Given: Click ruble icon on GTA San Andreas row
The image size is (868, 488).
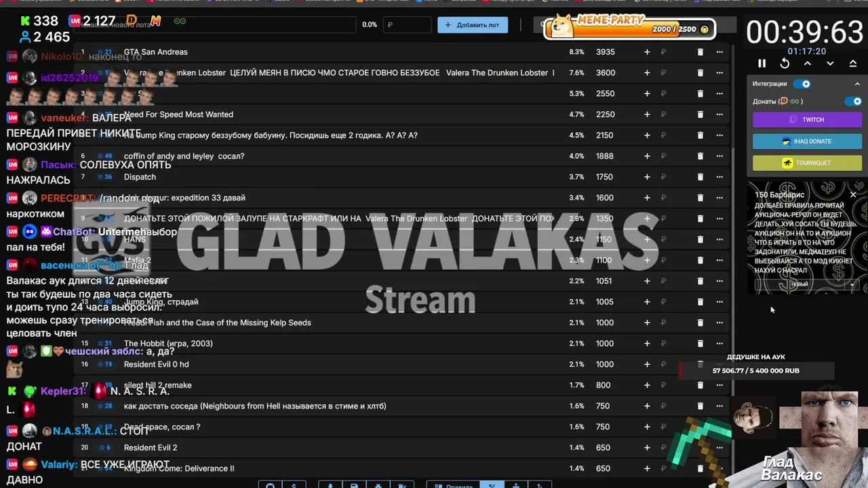Looking at the screenshot, I should [664, 52].
